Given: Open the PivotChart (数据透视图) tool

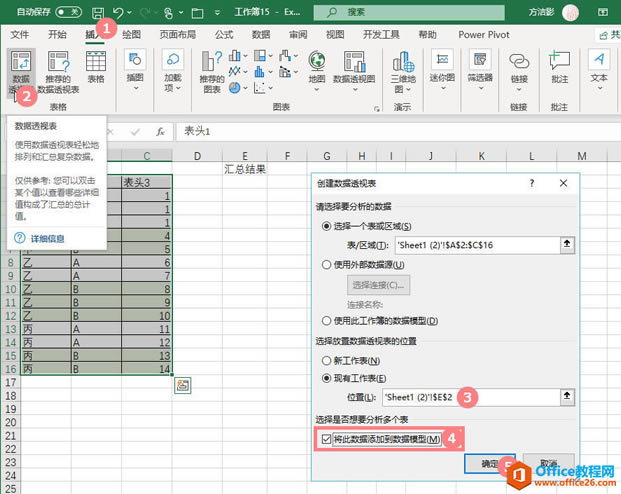Looking at the screenshot, I should [354, 70].
